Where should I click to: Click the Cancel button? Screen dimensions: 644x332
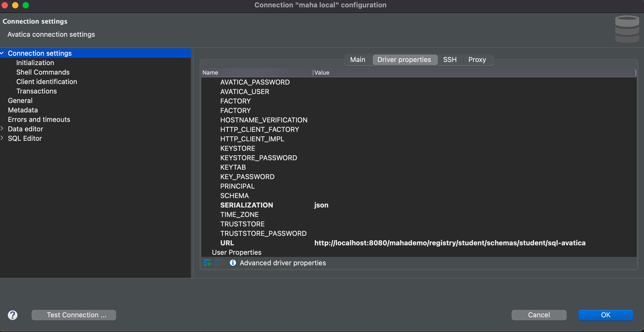coord(539,315)
